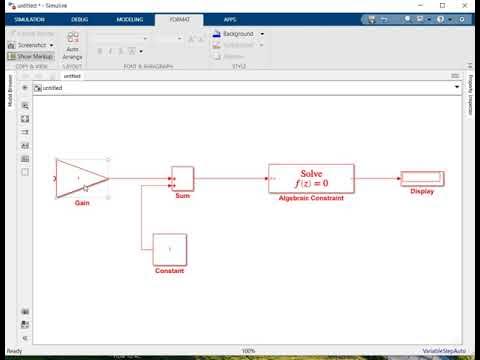480x360 pixels.
Task: Click the list icon right of tab bar
Action: (455, 76)
